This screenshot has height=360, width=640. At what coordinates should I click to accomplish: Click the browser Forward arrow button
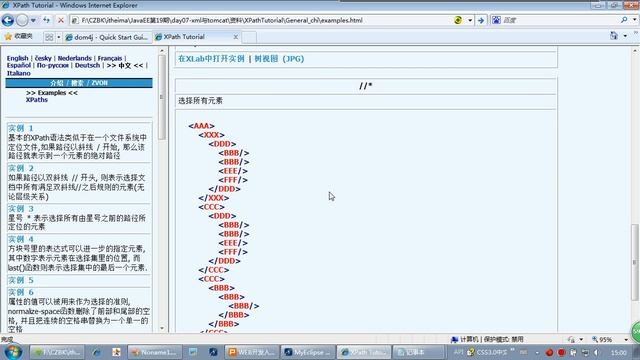tap(22, 20)
